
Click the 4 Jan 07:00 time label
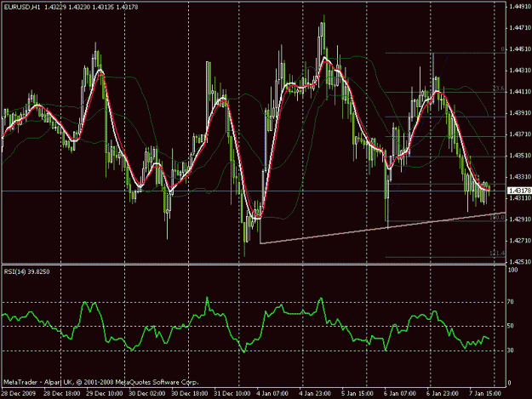click(x=272, y=394)
